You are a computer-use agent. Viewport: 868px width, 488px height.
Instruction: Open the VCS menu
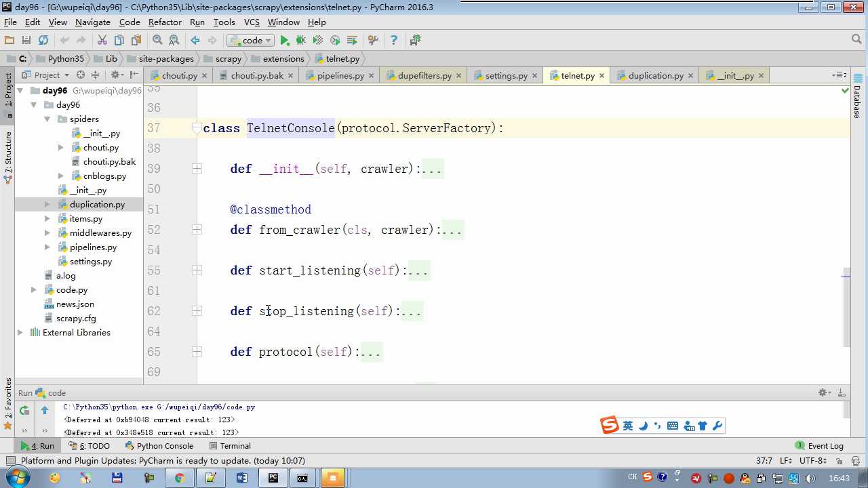[x=252, y=22]
